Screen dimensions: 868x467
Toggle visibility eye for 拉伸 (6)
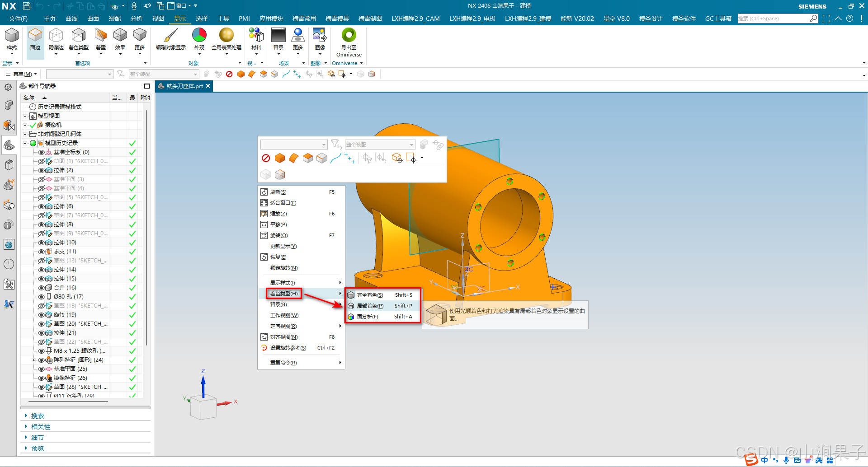41,206
